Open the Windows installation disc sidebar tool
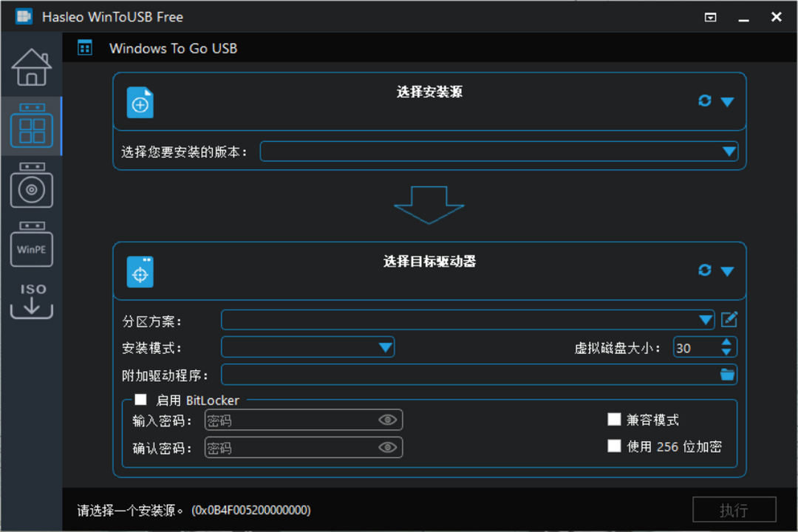Screen dimensions: 798x532 (31, 186)
